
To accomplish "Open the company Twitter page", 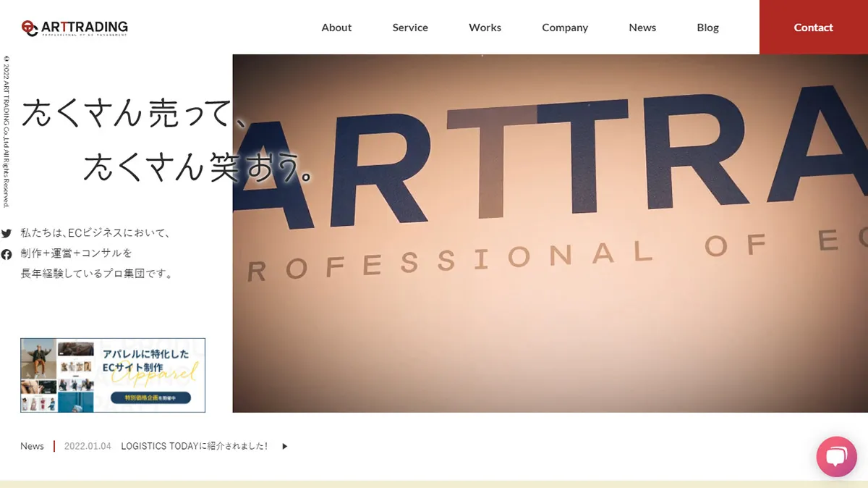I will click(x=7, y=233).
